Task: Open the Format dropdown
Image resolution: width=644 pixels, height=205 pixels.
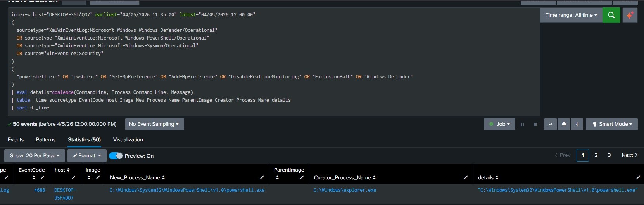Action: (x=87, y=156)
